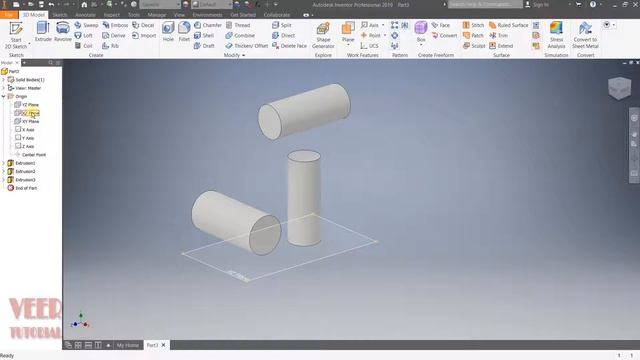This screenshot has height=360, width=640.
Task: Switch to the Sketch ribbon tab
Action: pyautogui.click(x=60, y=15)
